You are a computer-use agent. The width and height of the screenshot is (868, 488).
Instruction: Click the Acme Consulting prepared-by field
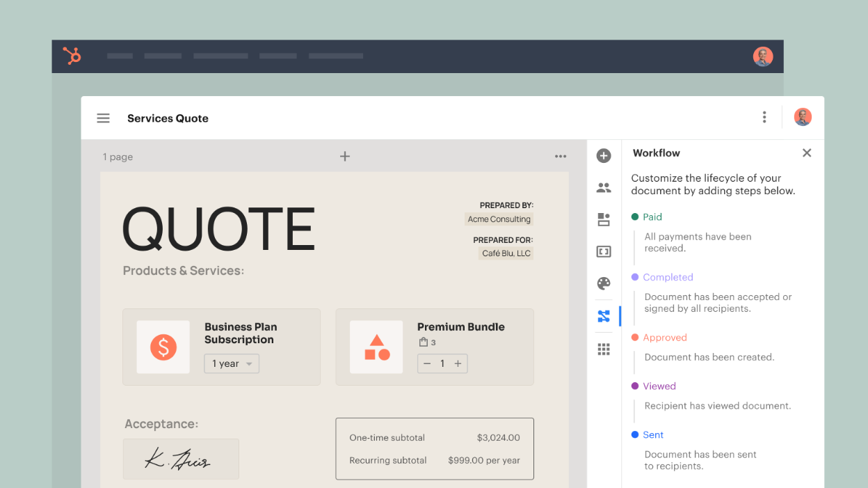499,219
